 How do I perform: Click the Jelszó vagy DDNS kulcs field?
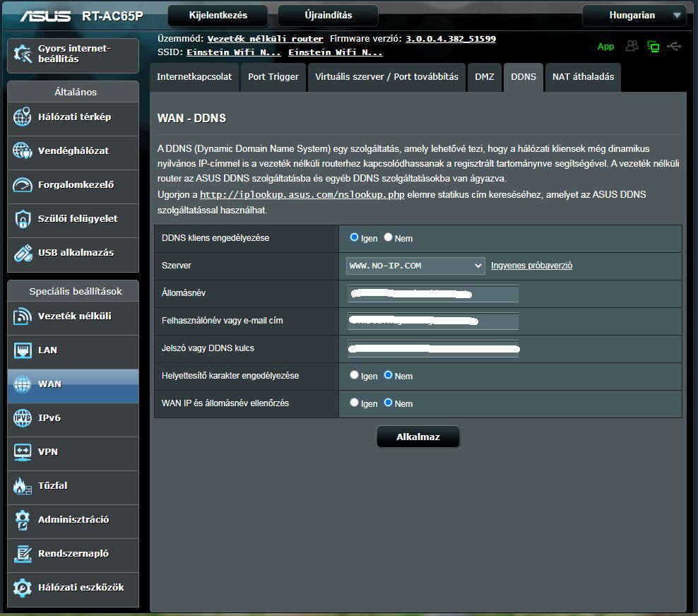(432, 349)
